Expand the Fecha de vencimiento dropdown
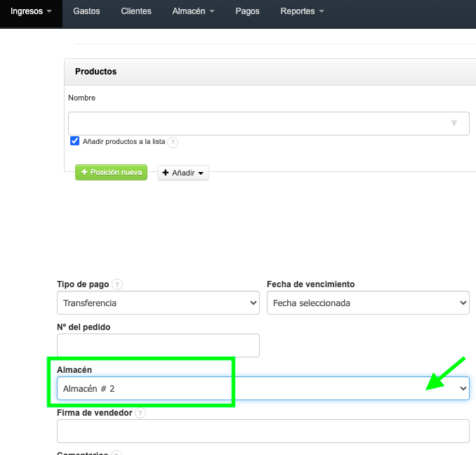This screenshot has width=476, height=455. click(x=367, y=303)
